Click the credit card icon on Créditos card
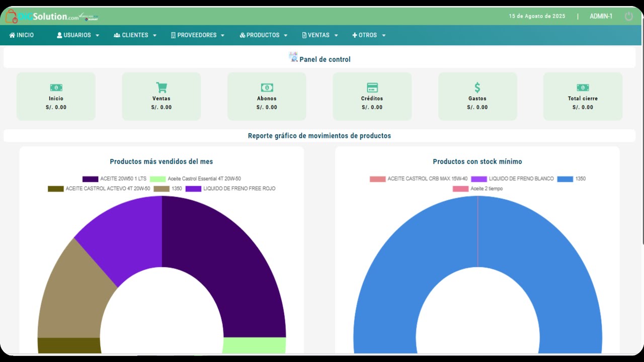Image resolution: width=644 pixels, height=362 pixels. (372, 87)
